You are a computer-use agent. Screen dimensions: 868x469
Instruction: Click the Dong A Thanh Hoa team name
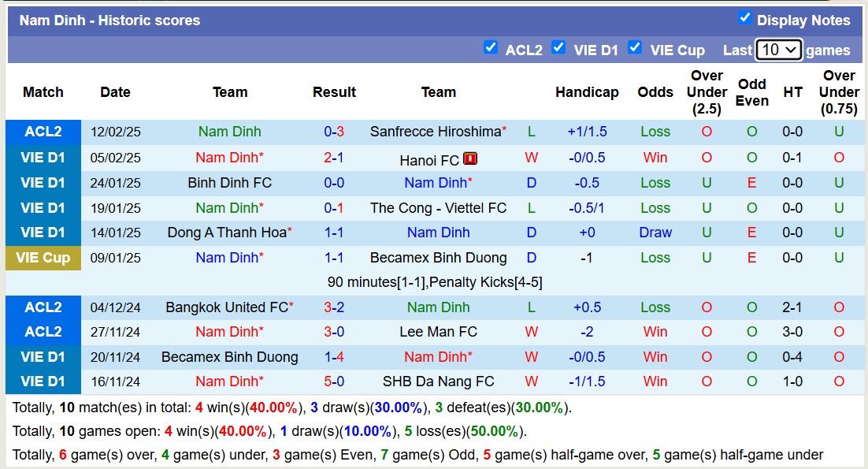point(226,233)
